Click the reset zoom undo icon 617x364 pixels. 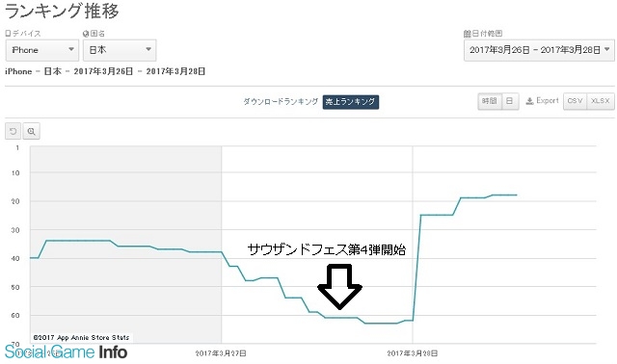tap(13, 131)
